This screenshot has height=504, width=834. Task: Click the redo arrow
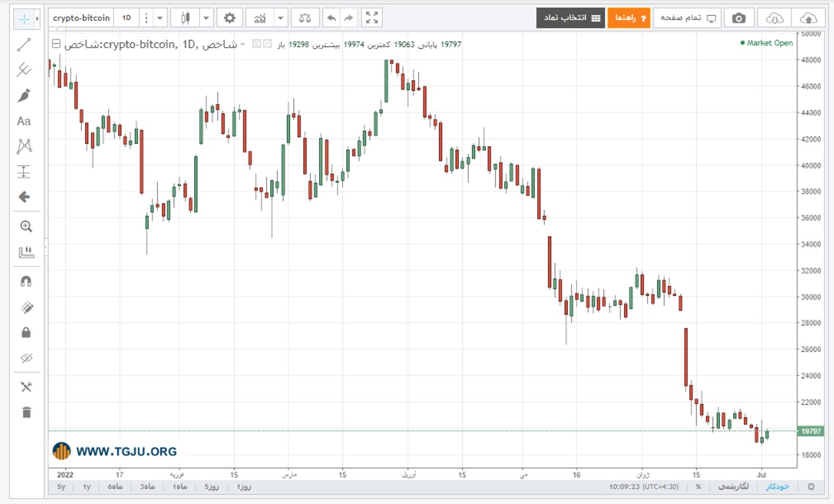[349, 18]
